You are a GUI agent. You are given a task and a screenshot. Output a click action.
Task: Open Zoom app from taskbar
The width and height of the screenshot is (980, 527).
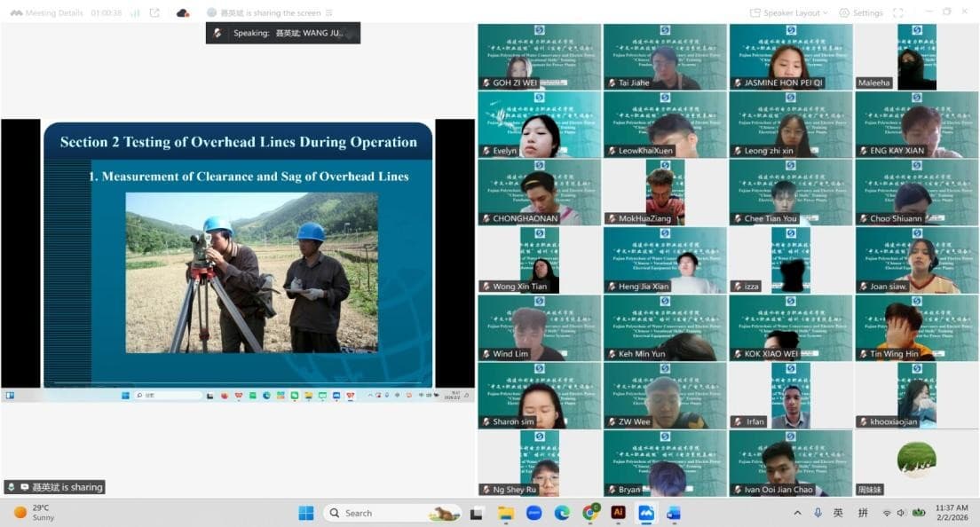[533, 514]
